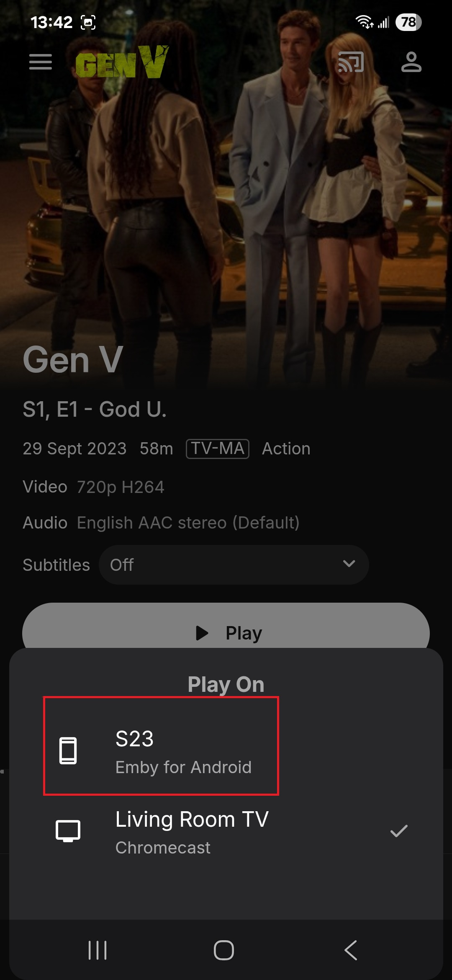The height and width of the screenshot is (980, 452).
Task: Expand subtitles list via chevron arrow
Action: click(x=349, y=564)
